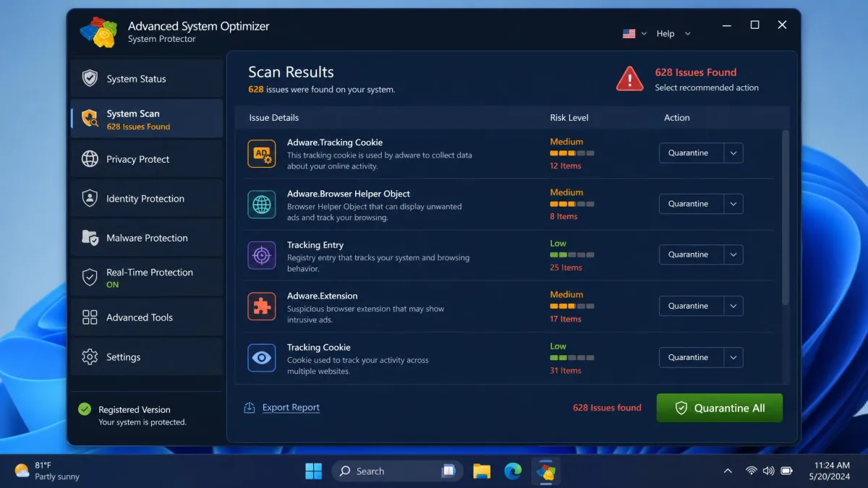This screenshot has height=488, width=868.
Task: Click the Adware.Extension puzzle piece icon
Action: (261, 307)
